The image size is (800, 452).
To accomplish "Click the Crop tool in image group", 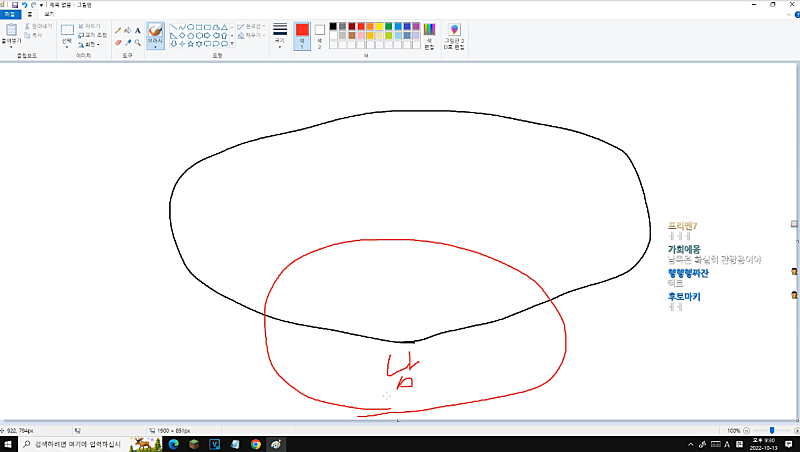I will click(x=90, y=26).
